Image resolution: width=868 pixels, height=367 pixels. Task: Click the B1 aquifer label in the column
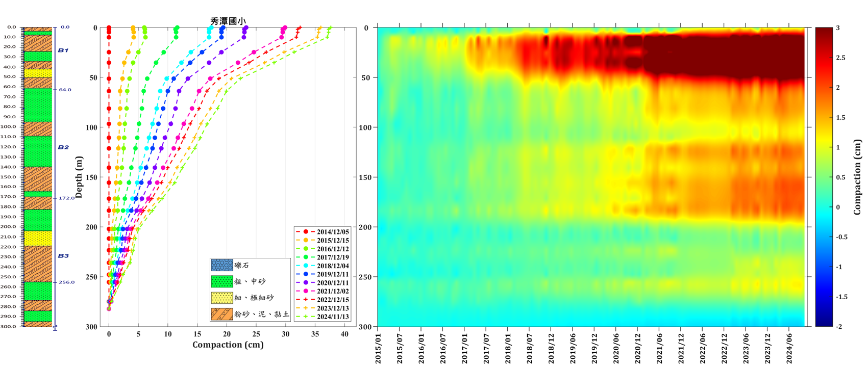click(63, 50)
